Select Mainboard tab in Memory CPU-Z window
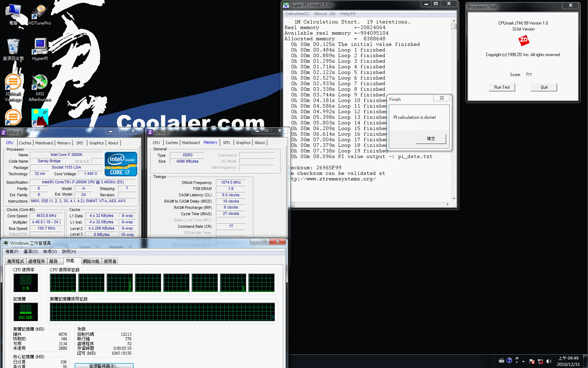The width and height of the screenshot is (588, 368). [191, 143]
